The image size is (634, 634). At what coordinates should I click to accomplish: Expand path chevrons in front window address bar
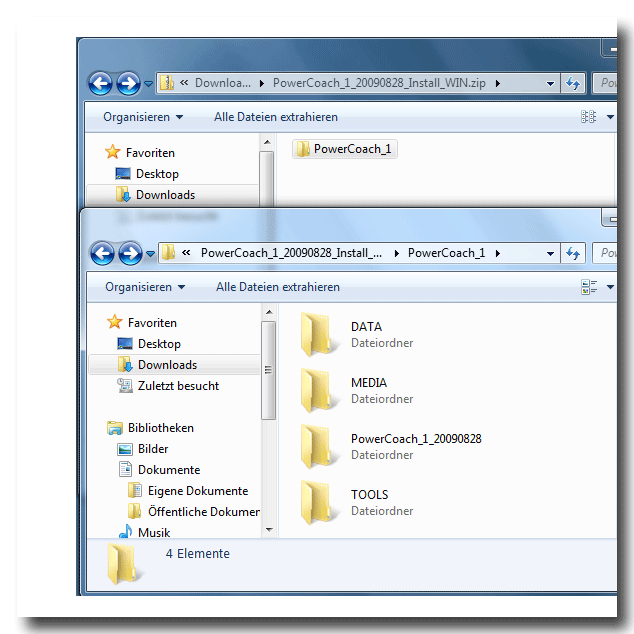point(186,253)
